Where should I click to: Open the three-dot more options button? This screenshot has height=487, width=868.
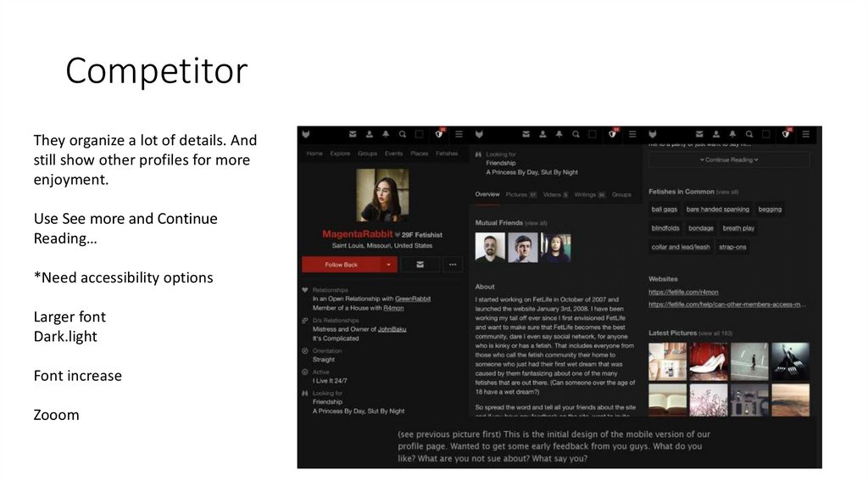(453, 265)
